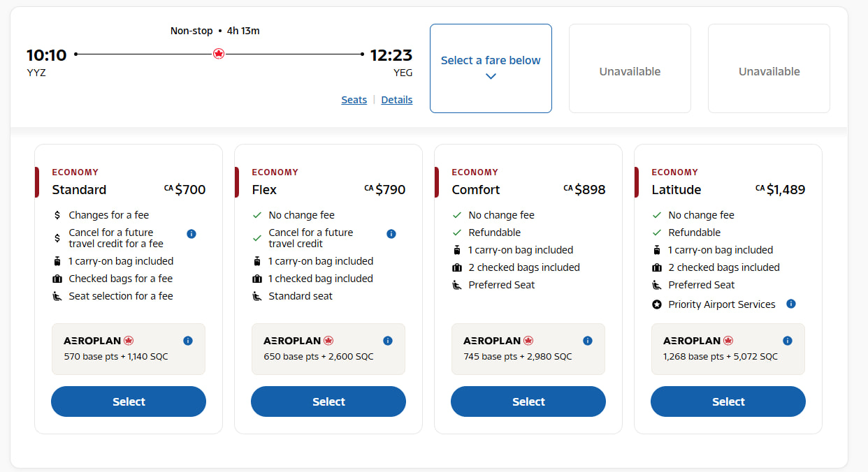Click the YYZ airport code
Screen dimensions: 868x472
(36, 72)
